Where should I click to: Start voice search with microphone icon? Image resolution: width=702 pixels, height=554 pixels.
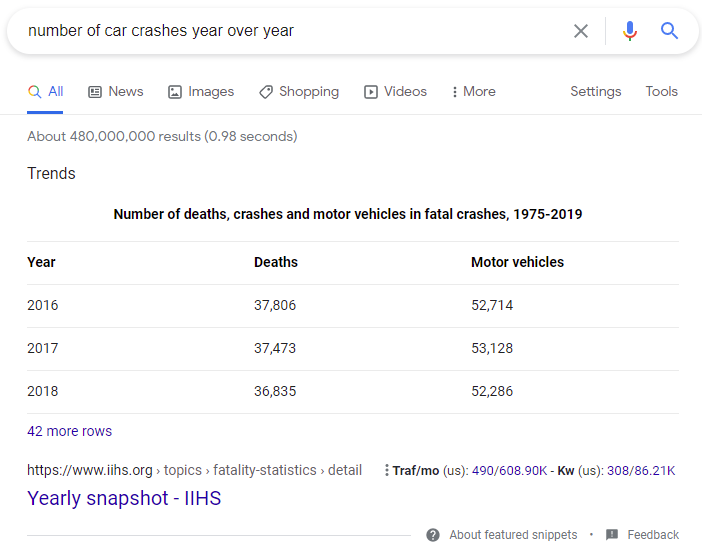629,31
